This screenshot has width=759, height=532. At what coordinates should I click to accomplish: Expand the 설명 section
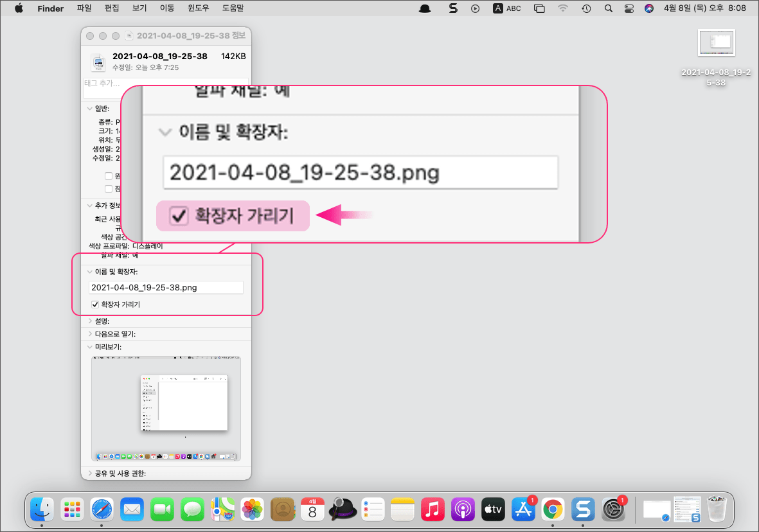pyautogui.click(x=89, y=321)
